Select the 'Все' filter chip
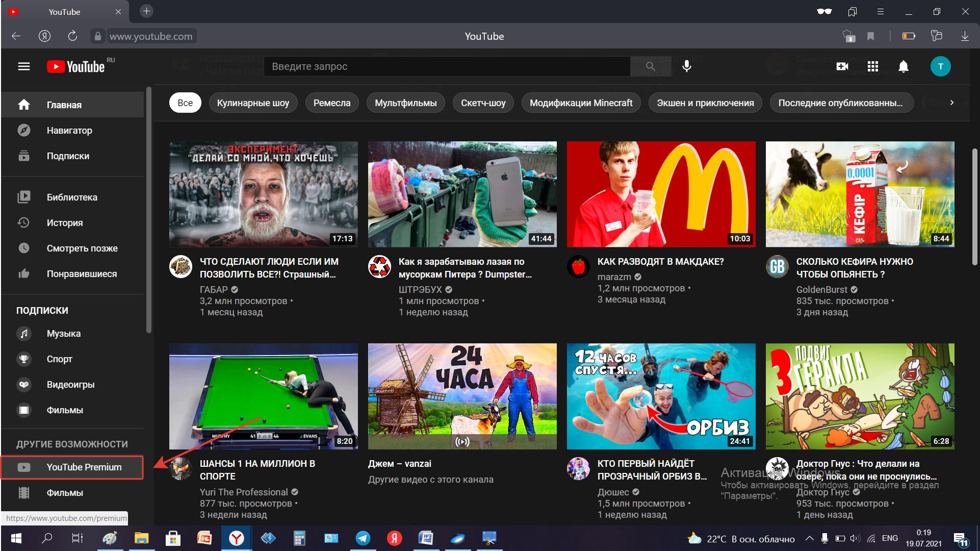The width and height of the screenshot is (980, 551). [185, 103]
